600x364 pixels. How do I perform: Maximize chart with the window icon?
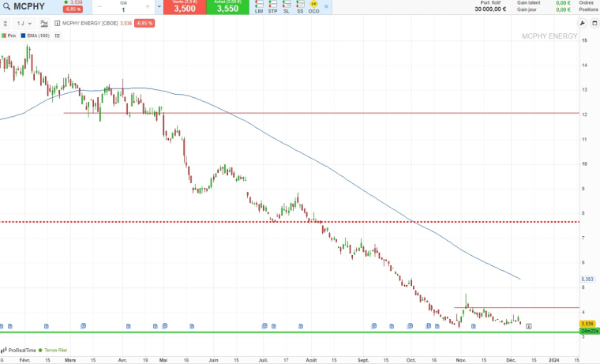[593, 23]
